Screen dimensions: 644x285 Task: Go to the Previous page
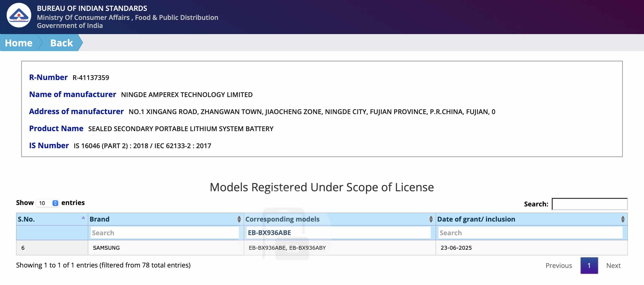point(559,266)
